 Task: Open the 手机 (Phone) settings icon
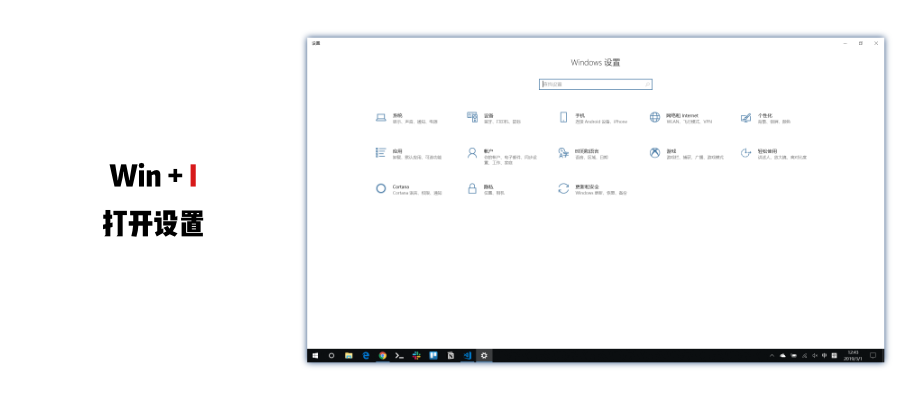click(x=563, y=118)
